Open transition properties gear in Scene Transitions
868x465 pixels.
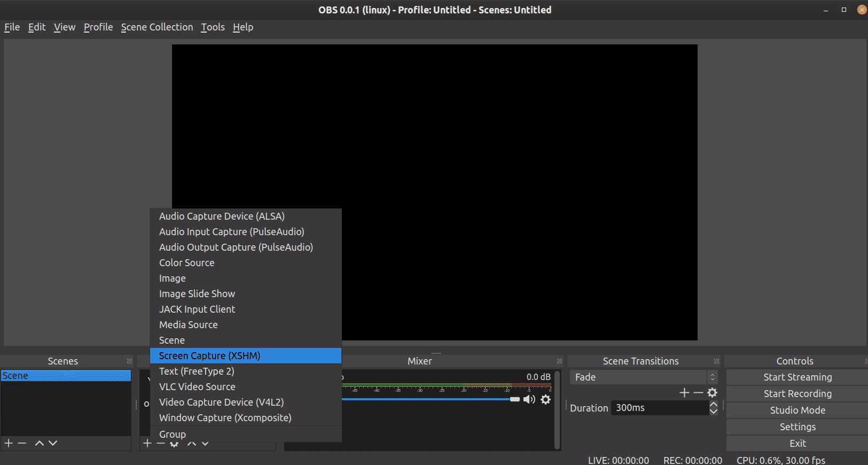click(712, 392)
